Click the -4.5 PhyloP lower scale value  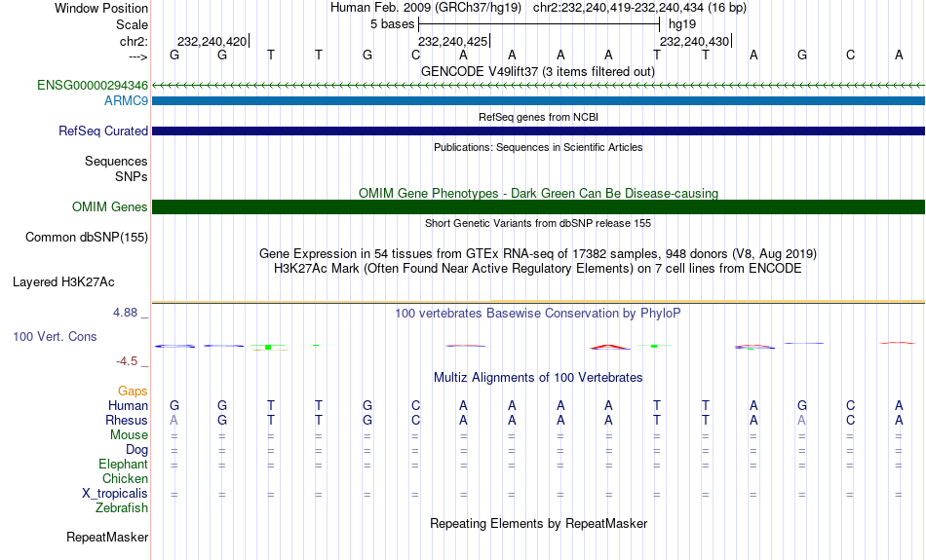pos(127,361)
